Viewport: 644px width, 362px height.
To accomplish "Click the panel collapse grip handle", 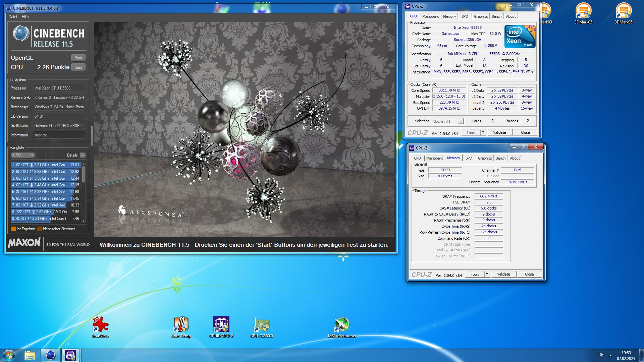I will pyautogui.click(x=92, y=136).
